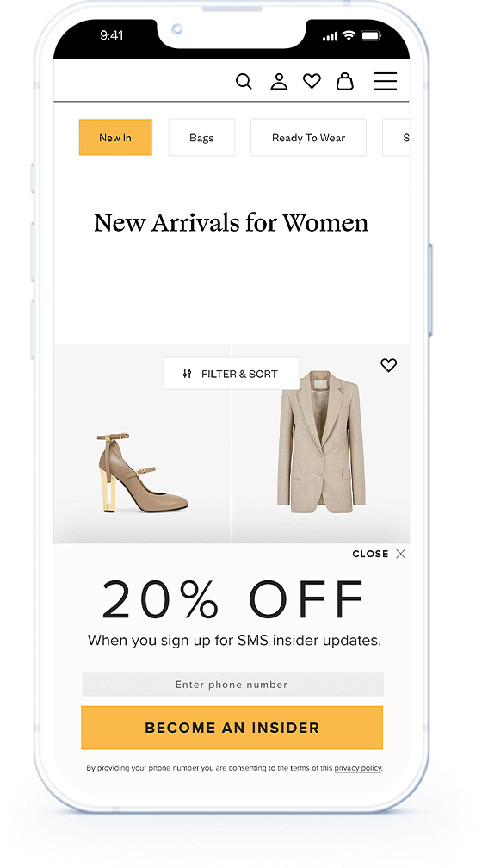Select the New In category tab
The width and height of the screenshot is (482, 868).
coord(115,137)
